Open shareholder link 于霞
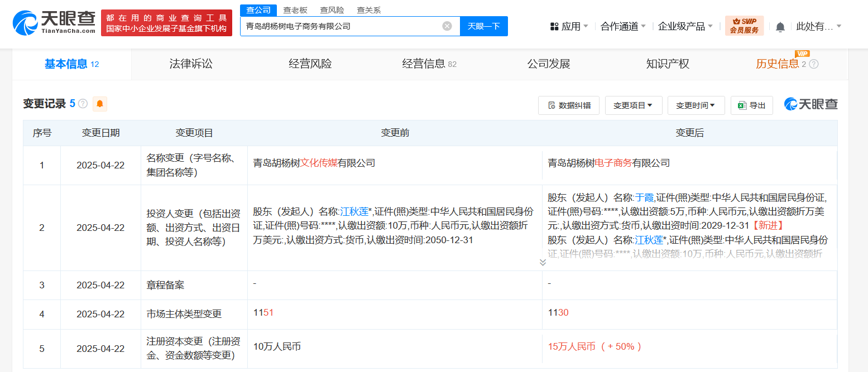 pyautogui.click(x=644, y=197)
